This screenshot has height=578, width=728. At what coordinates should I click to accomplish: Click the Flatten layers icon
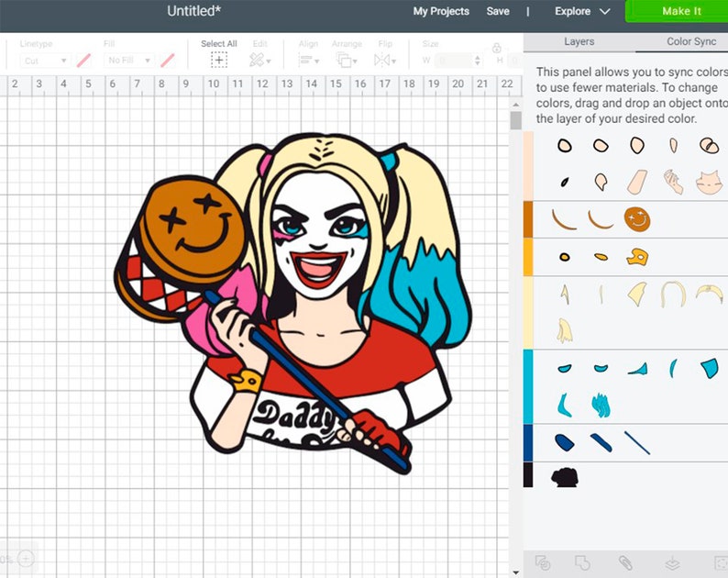tap(672, 563)
